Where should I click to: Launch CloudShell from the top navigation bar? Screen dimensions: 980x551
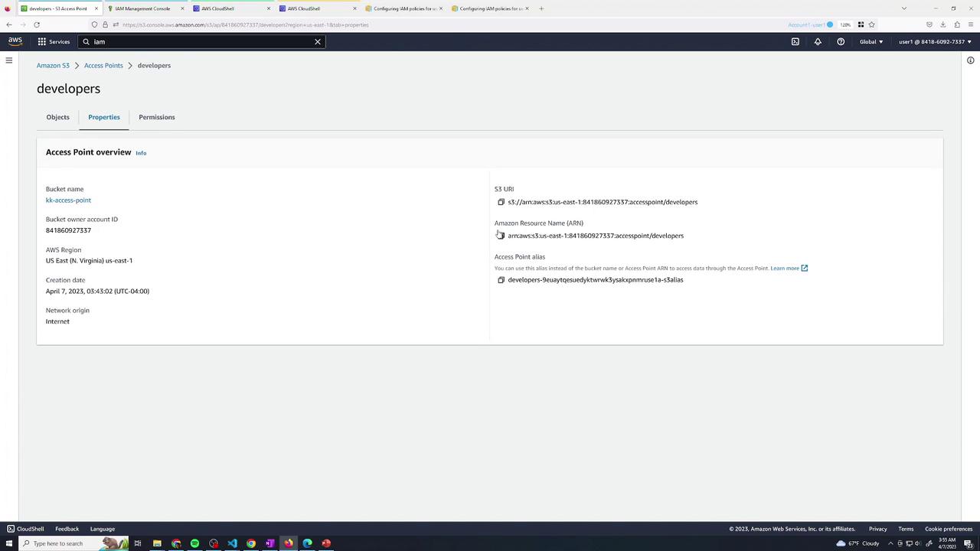click(795, 41)
